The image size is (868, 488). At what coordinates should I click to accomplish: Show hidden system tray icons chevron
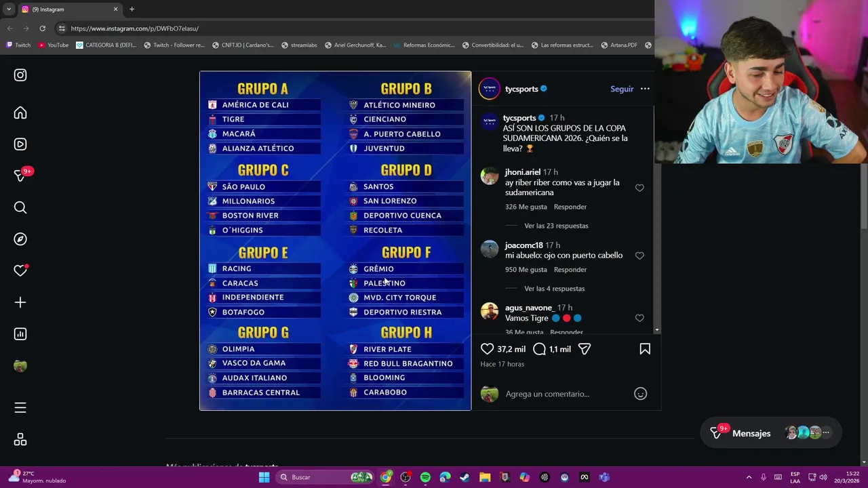pos(749,477)
